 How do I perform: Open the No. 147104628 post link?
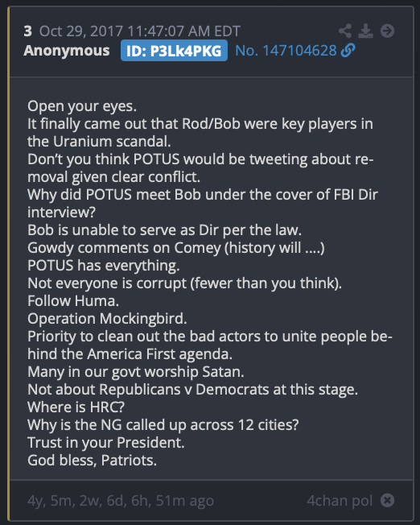pyautogui.click(x=286, y=51)
